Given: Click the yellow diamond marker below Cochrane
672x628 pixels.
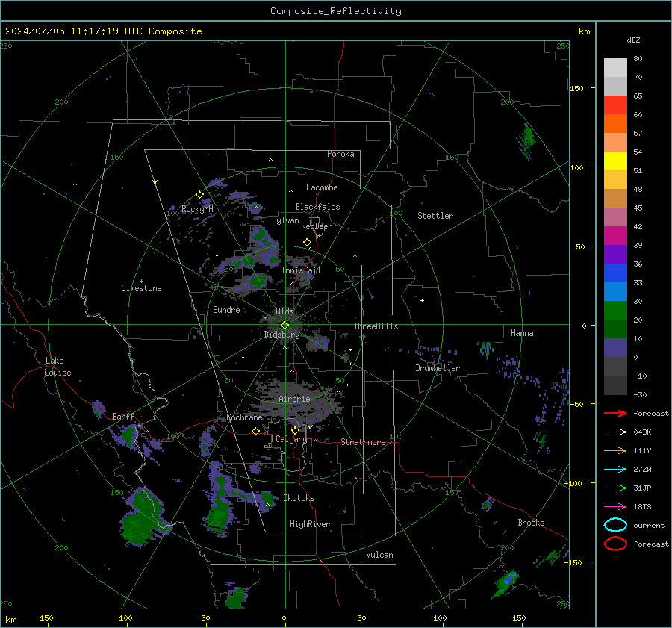Looking at the screenshot, I should coord(256,432).
